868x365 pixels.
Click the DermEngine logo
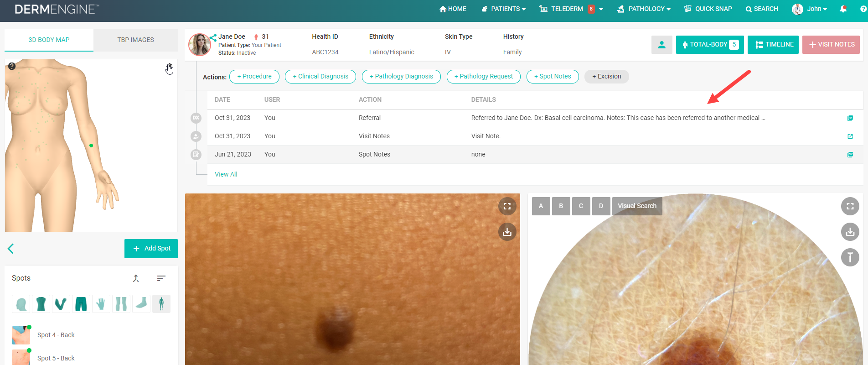(x=57, y=9)
